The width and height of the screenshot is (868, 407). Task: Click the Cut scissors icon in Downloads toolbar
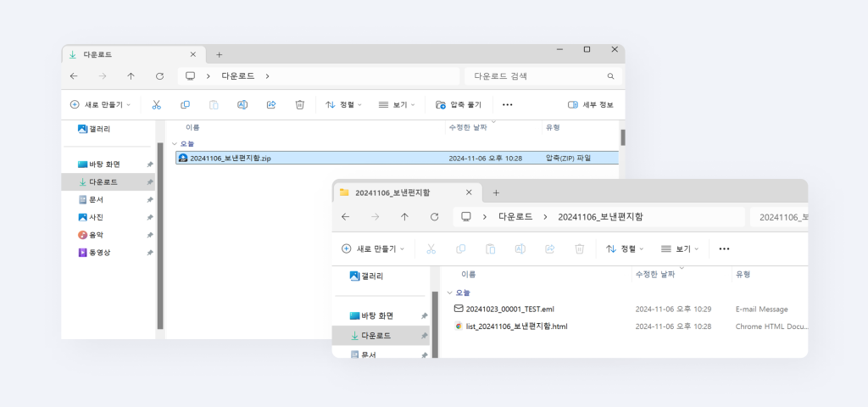pyautogui.click(x=156, y=104)
